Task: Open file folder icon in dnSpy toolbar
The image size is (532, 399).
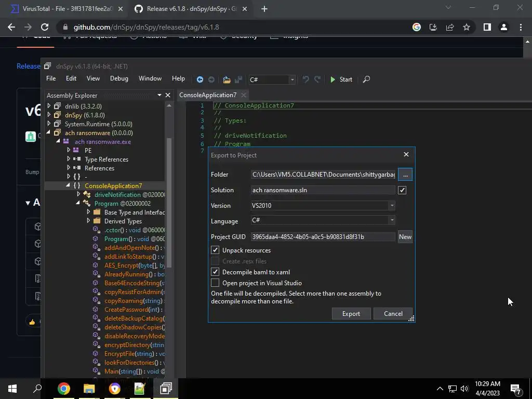Action: [x=227, y=79]
